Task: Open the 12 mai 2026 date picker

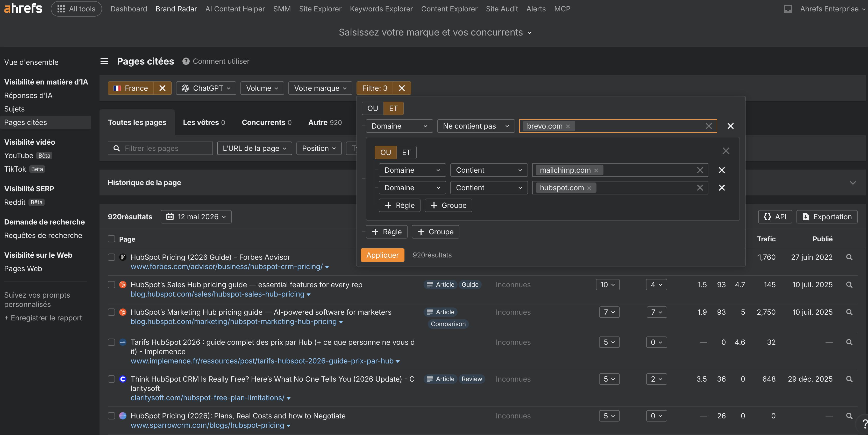Action: (196, 217)
